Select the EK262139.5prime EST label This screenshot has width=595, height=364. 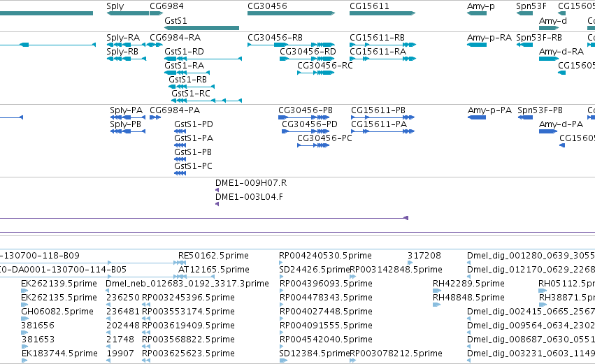click(x=59, y=284)
